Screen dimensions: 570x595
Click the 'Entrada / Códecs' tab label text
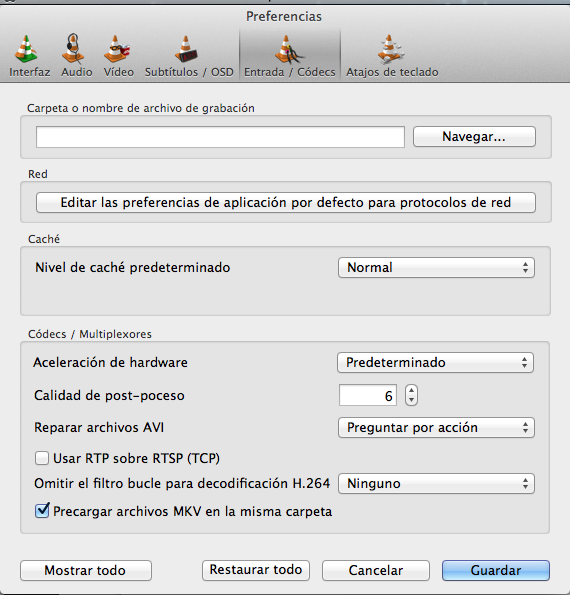tap(290, 72)
